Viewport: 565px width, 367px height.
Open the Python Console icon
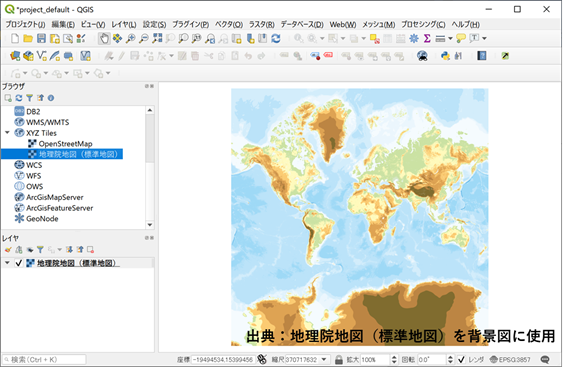[x=445, y=56]
